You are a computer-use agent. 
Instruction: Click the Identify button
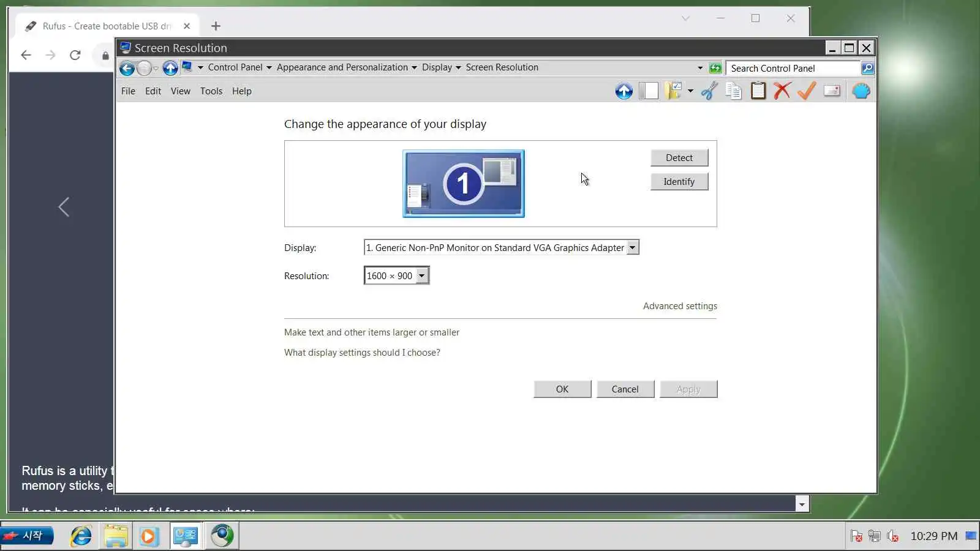pyautogui.click(x=679, y=181)
